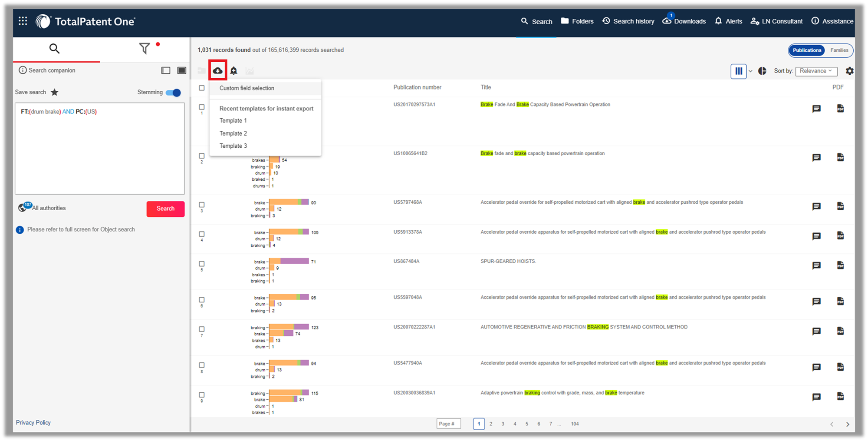The image size is (868, 441).
Task: Check the checkbox for result 3
Action: [202, 205]
